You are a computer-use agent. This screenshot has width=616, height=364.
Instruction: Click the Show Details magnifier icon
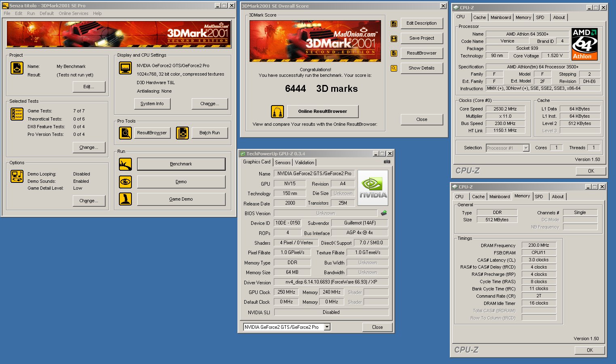394,68
